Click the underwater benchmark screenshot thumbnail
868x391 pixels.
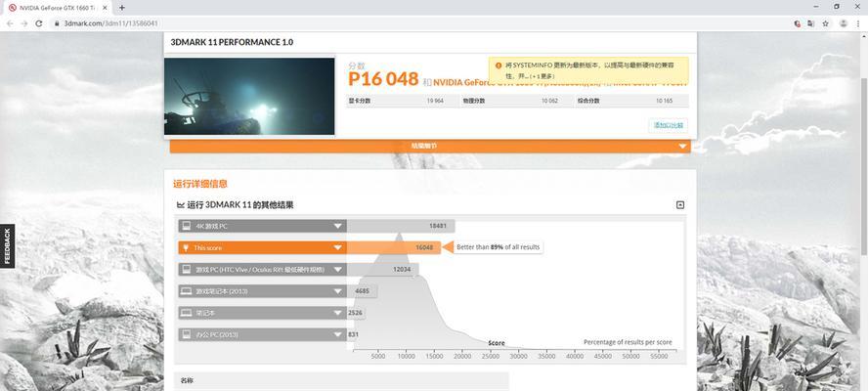coord(249,97)
